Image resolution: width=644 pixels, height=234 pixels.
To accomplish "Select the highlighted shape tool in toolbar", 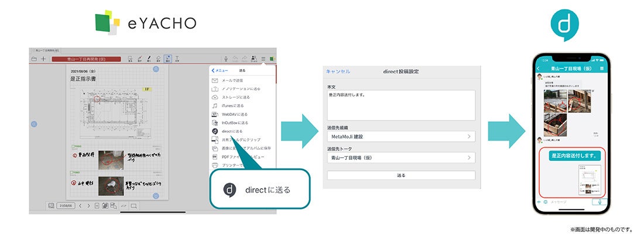I will tap(167, 58).
